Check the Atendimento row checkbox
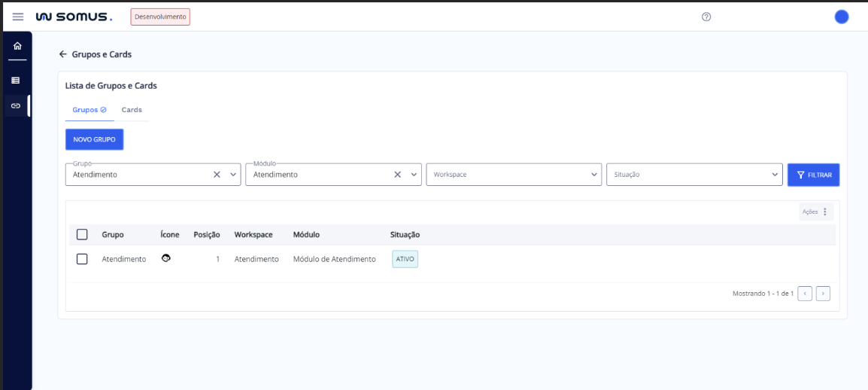868x390 pixels. point(82,259)
